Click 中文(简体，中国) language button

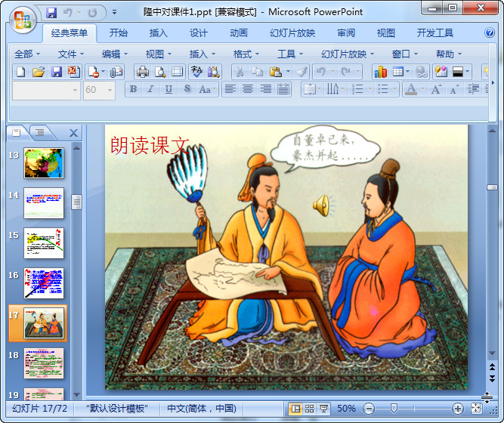(202, 409)
